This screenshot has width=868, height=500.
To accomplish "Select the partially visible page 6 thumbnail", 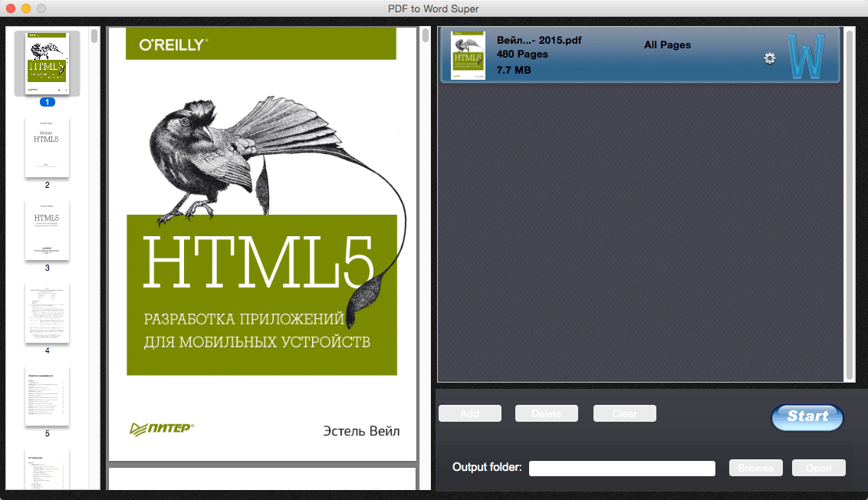I will click(47, 469).
